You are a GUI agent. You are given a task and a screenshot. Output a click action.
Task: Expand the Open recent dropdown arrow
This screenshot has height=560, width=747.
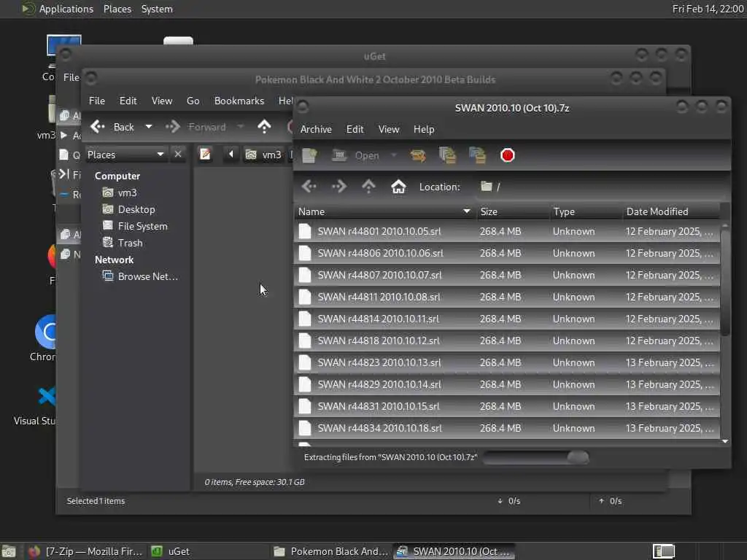point(393,155)
